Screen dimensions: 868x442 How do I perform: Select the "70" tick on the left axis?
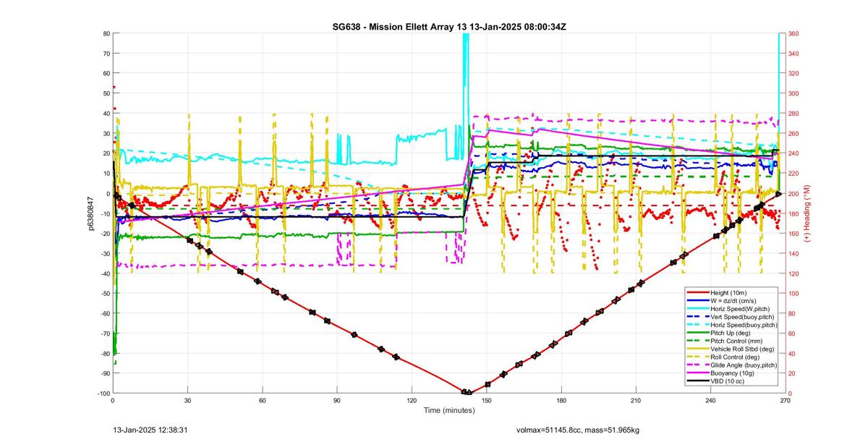pos(106,54)
